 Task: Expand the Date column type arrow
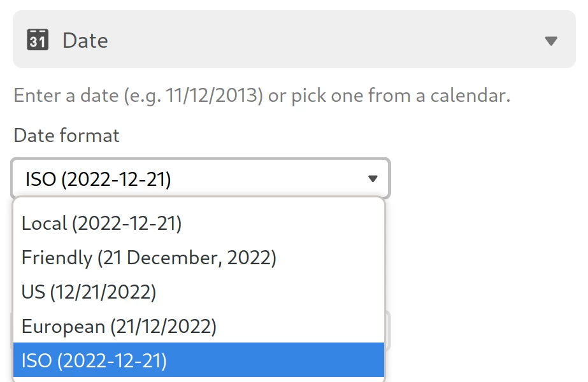(551, 41)
